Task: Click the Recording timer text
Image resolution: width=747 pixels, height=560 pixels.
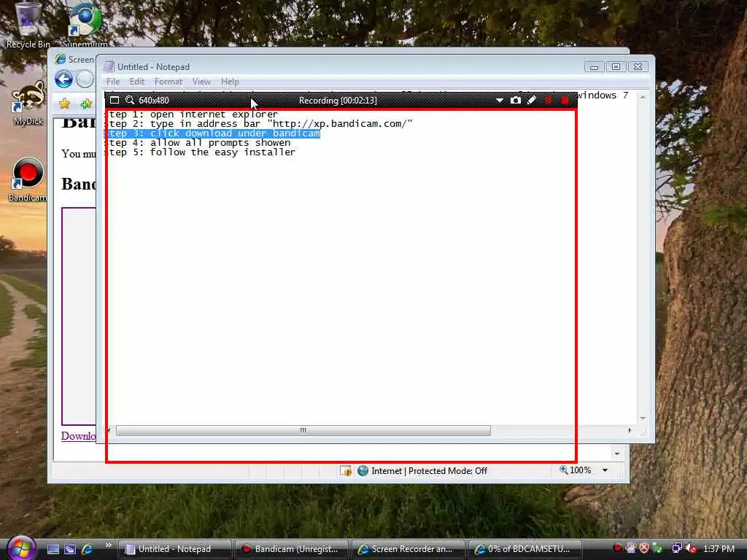Action: click(338, 101)
